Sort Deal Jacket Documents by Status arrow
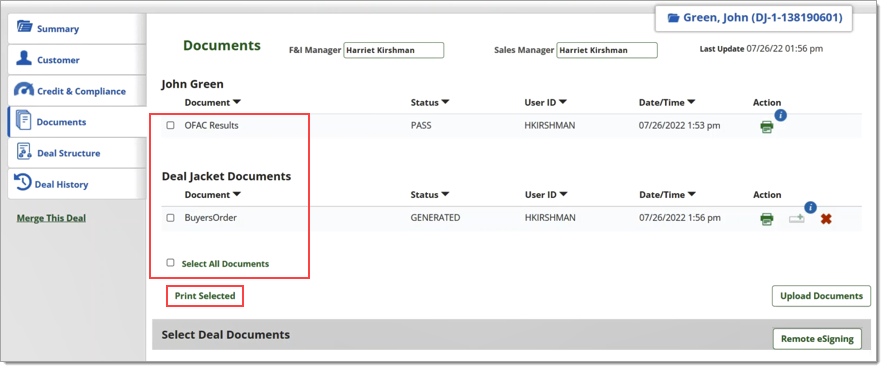The width and height of the screenshot is (884, 369). pyautogui.click(x=445, y=194)
